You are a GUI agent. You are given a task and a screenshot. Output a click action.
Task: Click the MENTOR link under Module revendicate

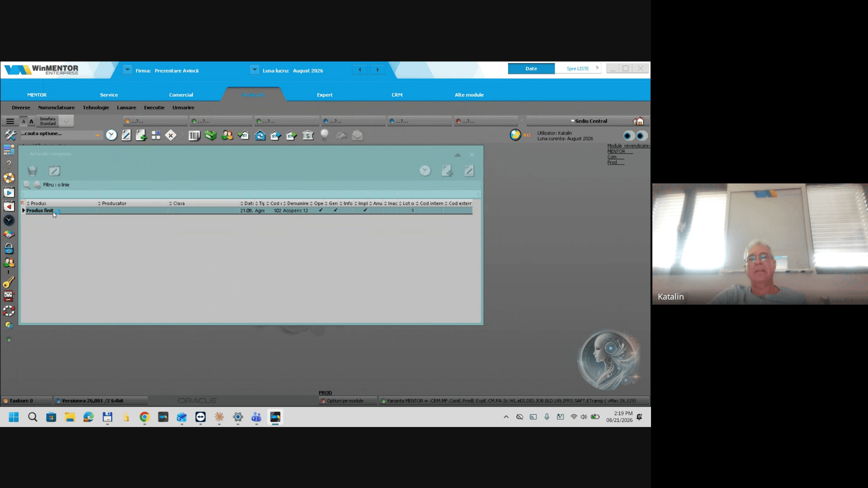click(616, 151)
